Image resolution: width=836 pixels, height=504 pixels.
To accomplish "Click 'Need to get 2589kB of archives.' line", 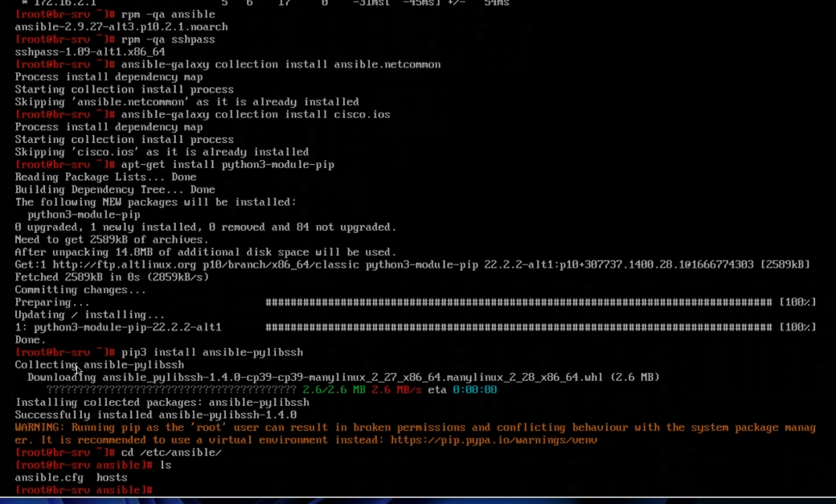I will click(112, 240).
